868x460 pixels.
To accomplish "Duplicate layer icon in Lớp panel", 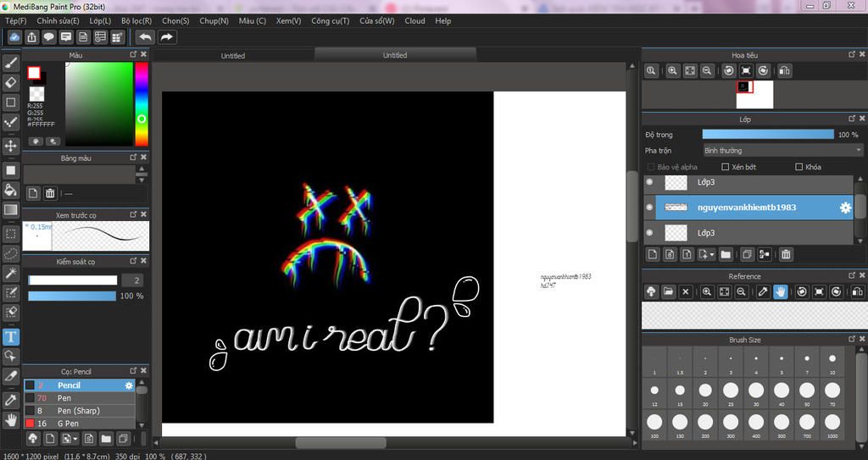I will point(747,255).
